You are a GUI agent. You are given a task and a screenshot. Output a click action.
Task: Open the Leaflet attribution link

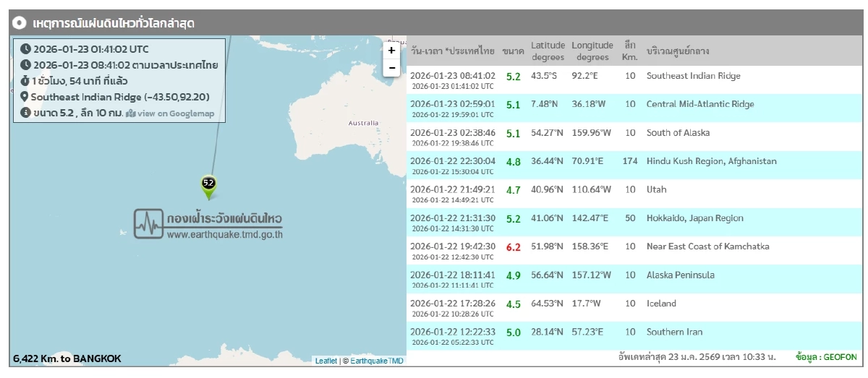[325, 361]
